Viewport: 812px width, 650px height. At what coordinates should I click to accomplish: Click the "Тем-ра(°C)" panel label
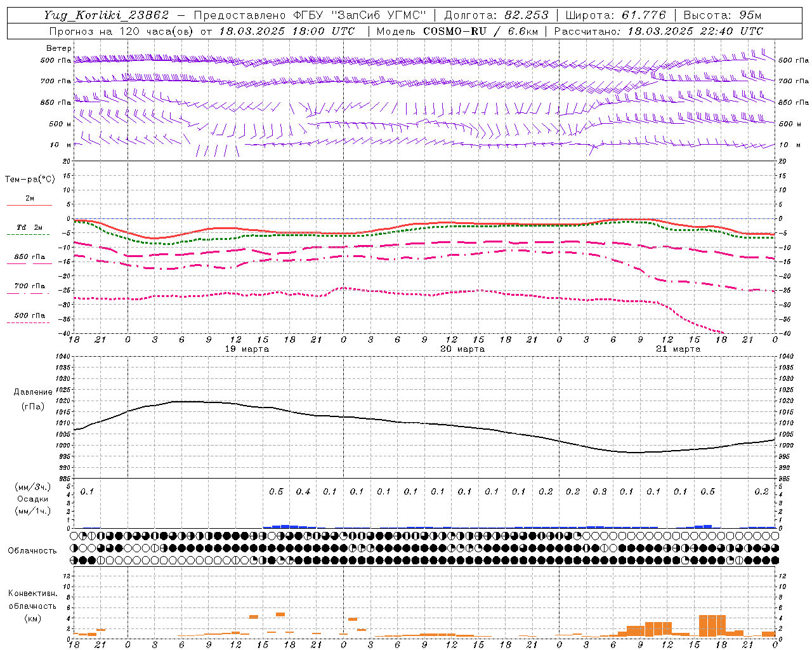click(x=30, y=179)
